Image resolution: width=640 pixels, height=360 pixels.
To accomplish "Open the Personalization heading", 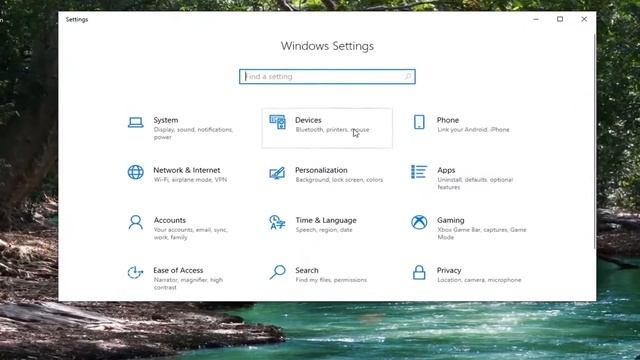I will pos(321,170).
